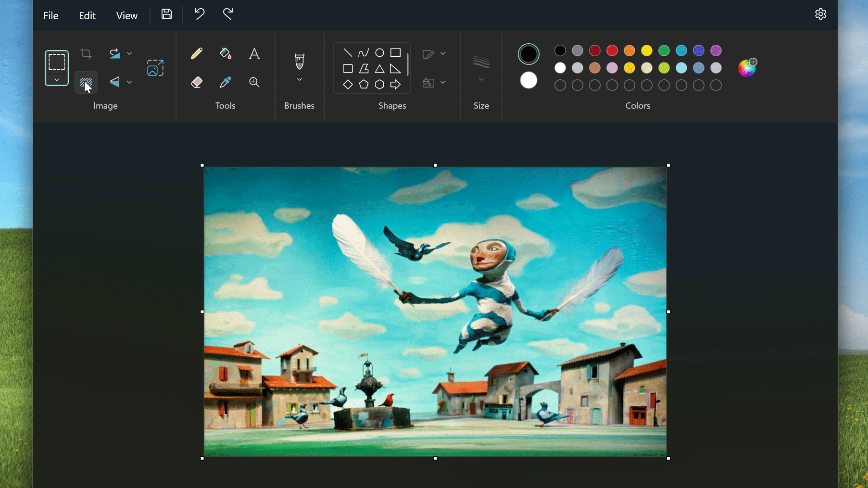This screenshot has height=488, width=868.
Task: Click the Redo arrow
Action: [228, 14]
